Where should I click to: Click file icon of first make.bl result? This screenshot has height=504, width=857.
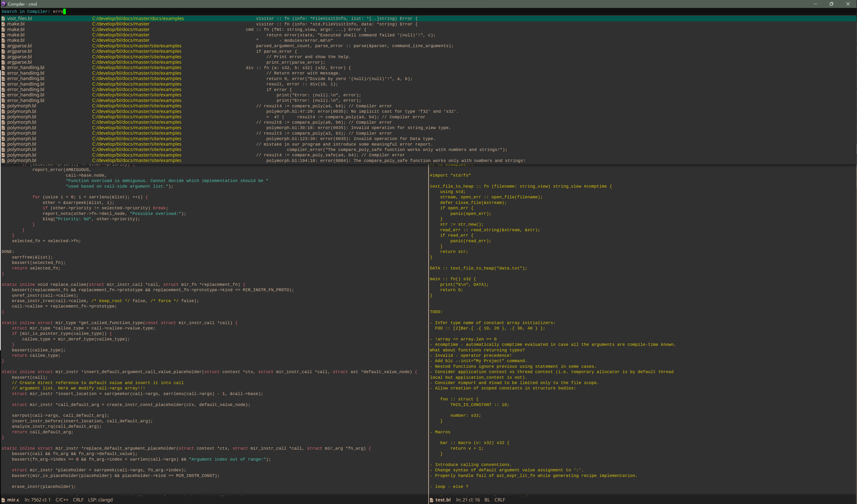(x=3, y=24)
